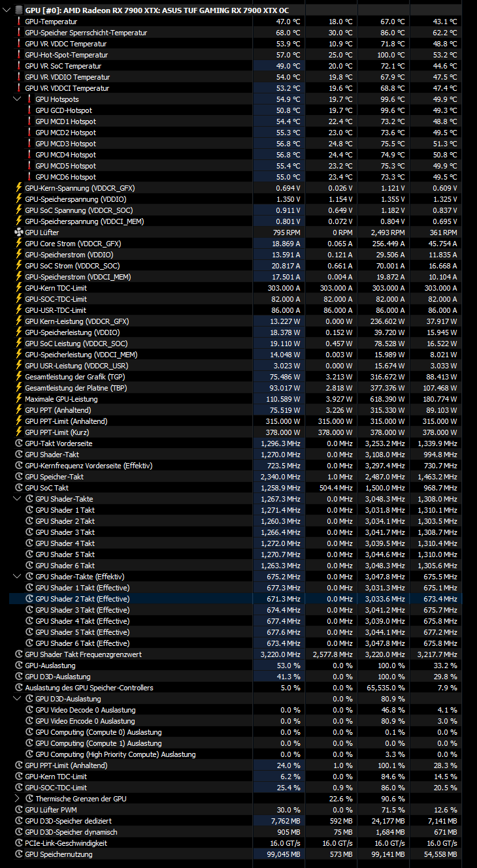Click usage icon of GPU-Auslastung
The width and height of the screenshot is (477, 868).
point(19,666)
